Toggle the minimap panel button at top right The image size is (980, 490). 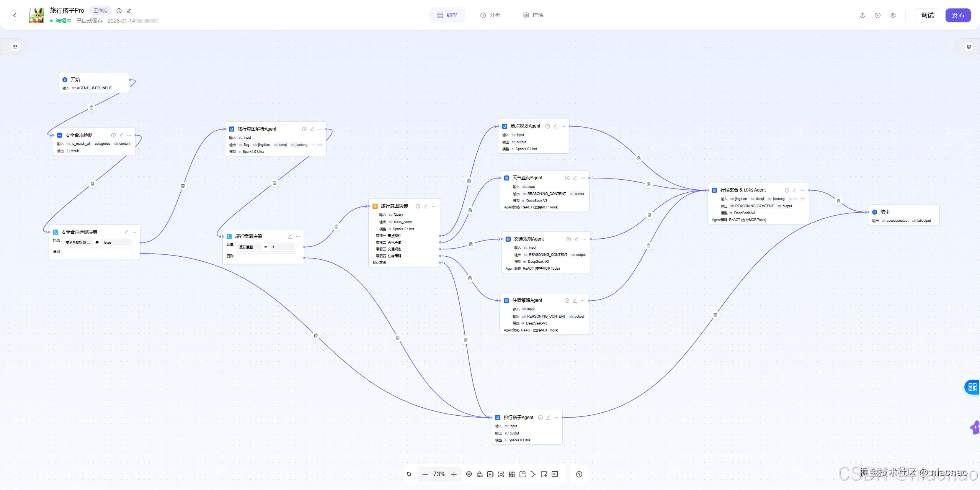coord(969,47)
